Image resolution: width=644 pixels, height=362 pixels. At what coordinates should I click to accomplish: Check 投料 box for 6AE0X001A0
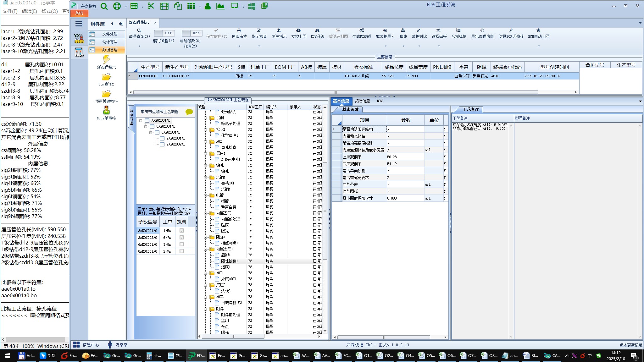[x=181, y=244]
